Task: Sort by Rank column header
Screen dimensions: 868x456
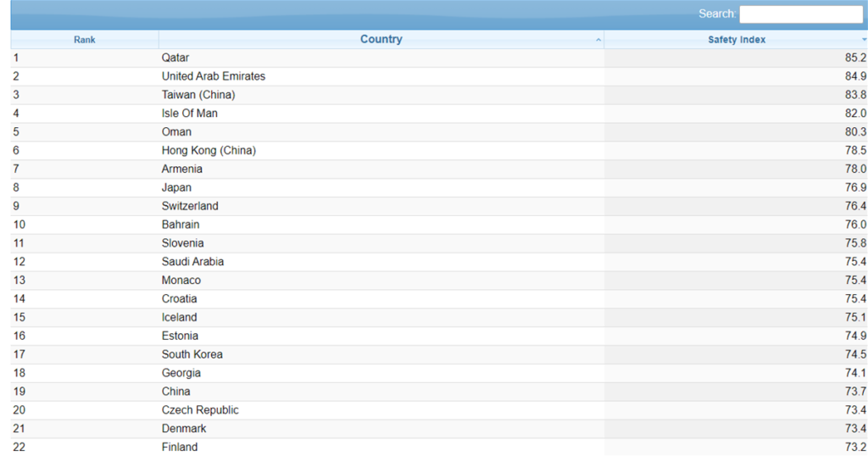Action: coord(85,40)
